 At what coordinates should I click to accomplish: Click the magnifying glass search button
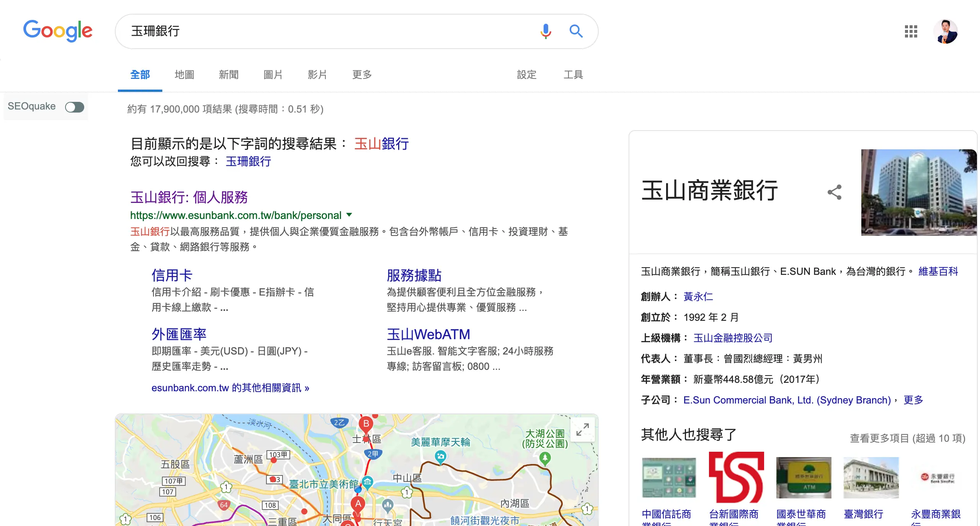pyautogui.click(x=576, y=31)
